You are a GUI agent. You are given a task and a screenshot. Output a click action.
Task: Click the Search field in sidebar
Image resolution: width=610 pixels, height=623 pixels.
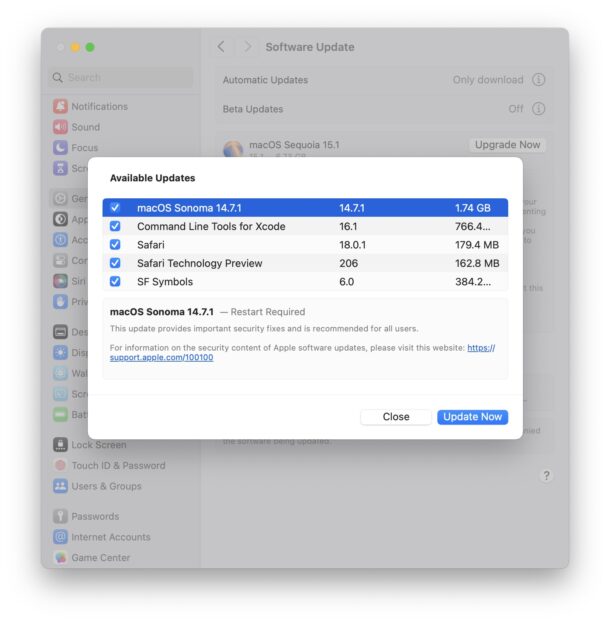(x=122, y=77)
